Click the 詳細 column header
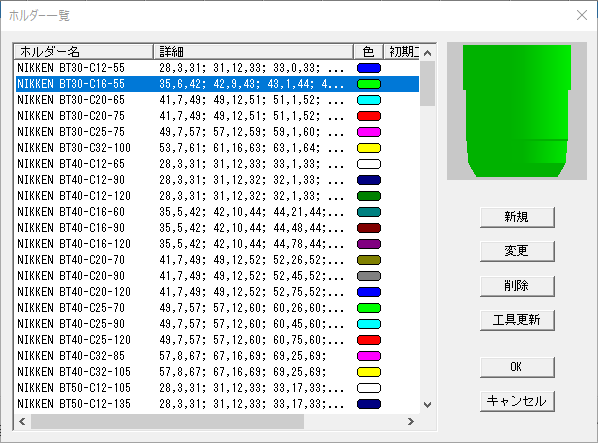 click(x=254, y=51)
